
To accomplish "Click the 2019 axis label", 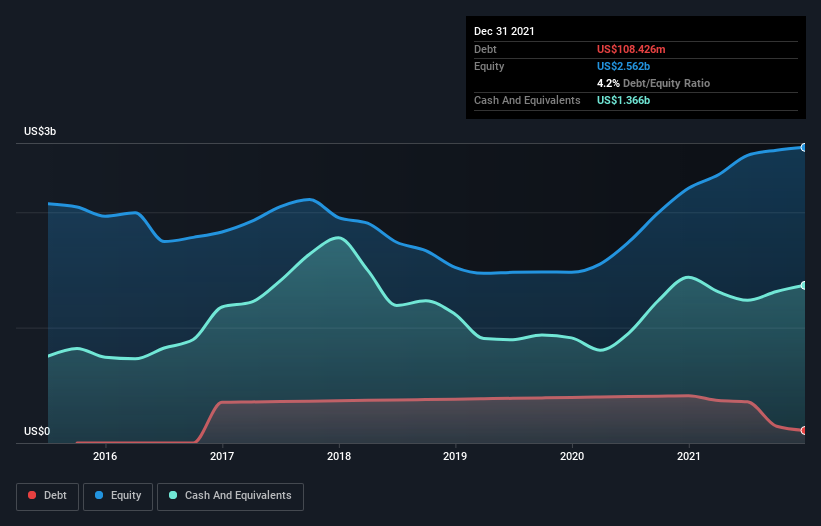I will point(455,456).
